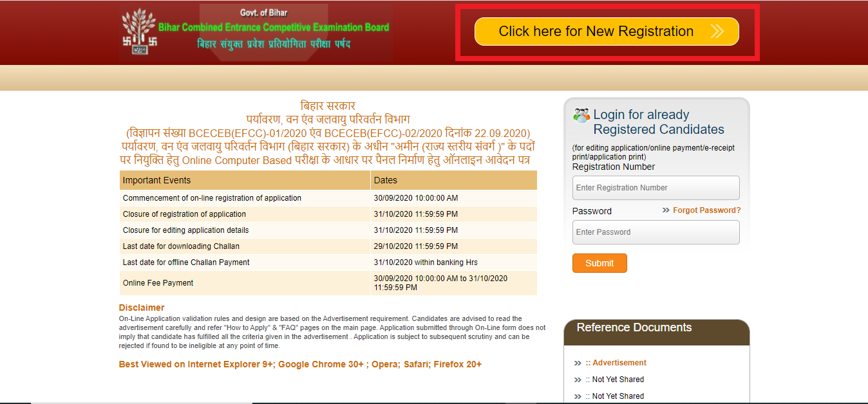Click the arrow bullet beside Advertisement
This screenshot has height=404, width=868.
(x=578, y=363)
